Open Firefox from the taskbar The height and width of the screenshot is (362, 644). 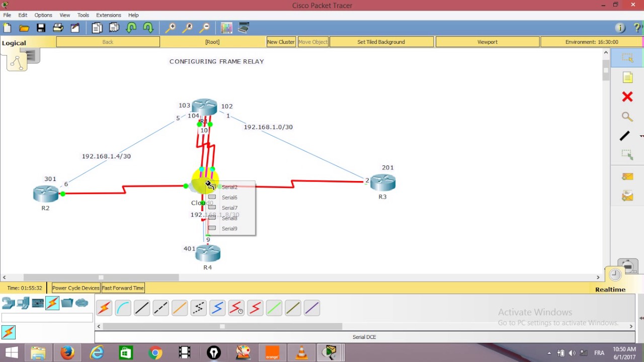[x=67, y=353]
